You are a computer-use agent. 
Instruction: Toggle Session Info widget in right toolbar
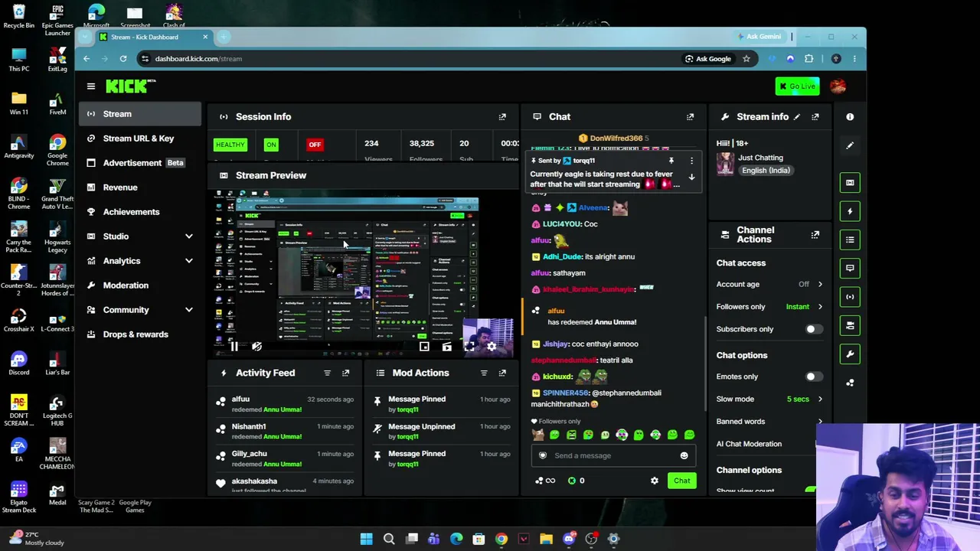(850, 297)
